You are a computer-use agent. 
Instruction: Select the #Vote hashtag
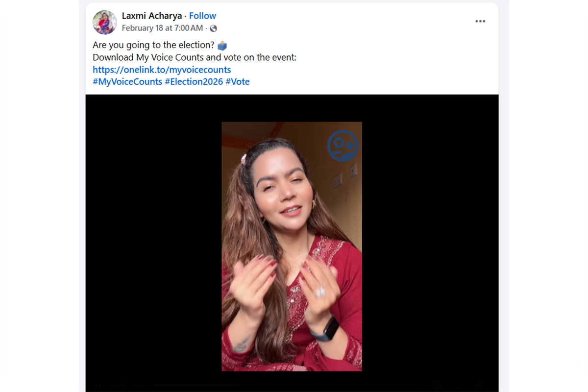point(238,82)
